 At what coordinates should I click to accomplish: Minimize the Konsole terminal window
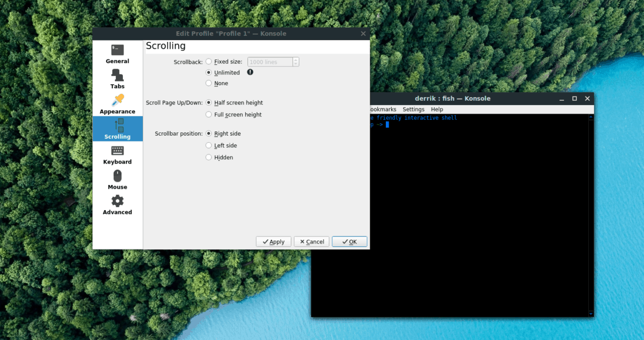point(561,99)
